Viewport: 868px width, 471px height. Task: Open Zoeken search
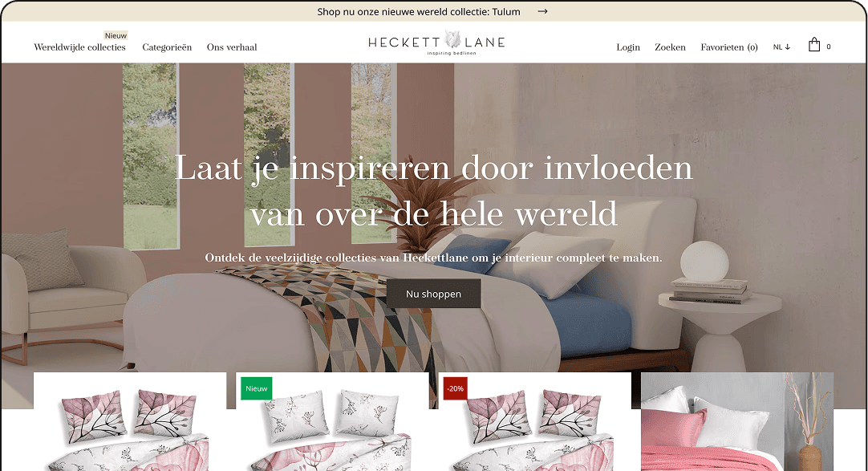point(670,47)
